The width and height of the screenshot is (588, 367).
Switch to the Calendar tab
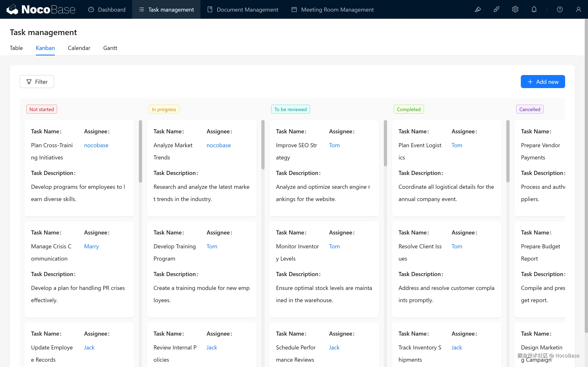point(79,48)
